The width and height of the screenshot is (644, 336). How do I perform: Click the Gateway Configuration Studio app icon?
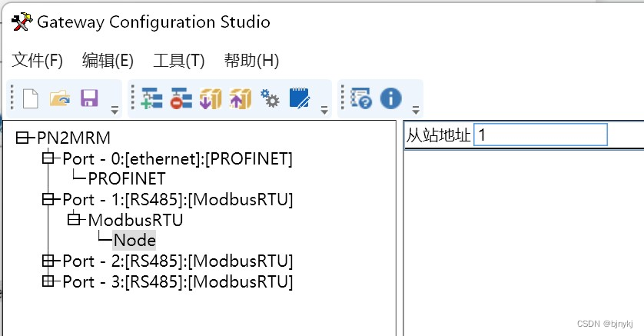pos(22,22)
